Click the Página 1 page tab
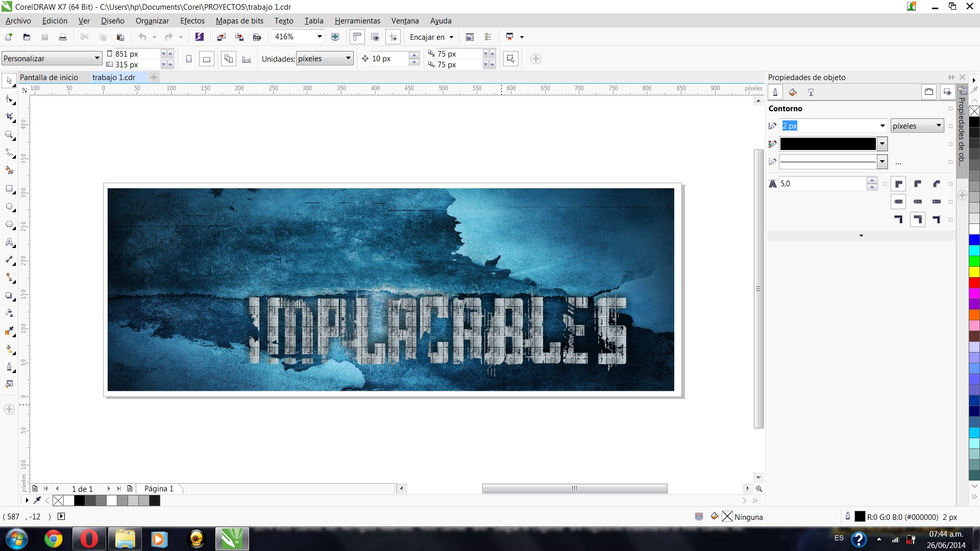The height and width of the screenshot is (551, 980). tap(159, 489)
